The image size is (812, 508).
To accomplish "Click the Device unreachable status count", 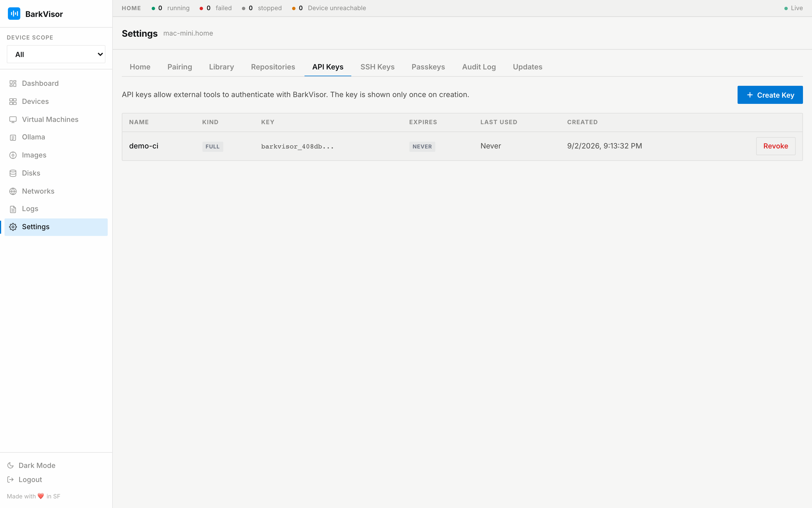I will [x=329, y=8].
